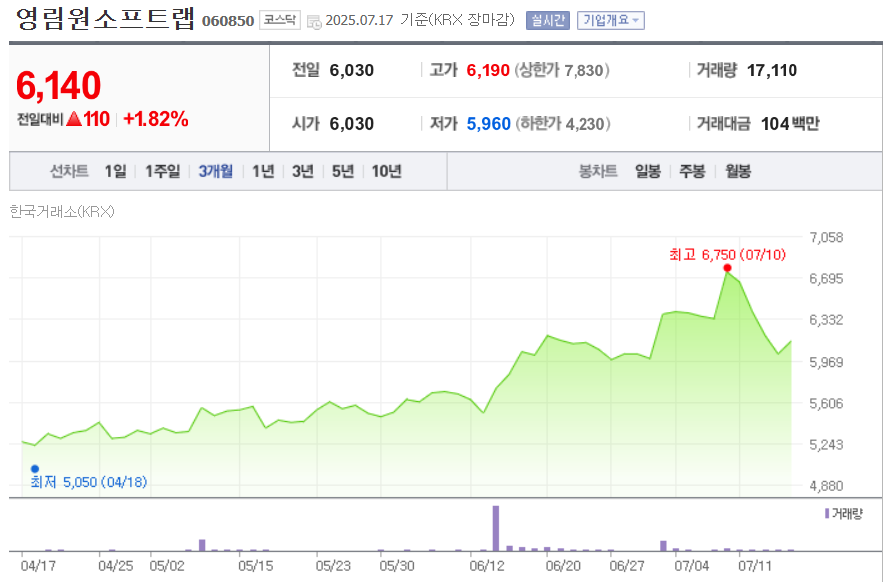Image resolution: width=883 pixels, height=582 pixels.
Task: Select the stock code 060850
Action: [229, 20]
